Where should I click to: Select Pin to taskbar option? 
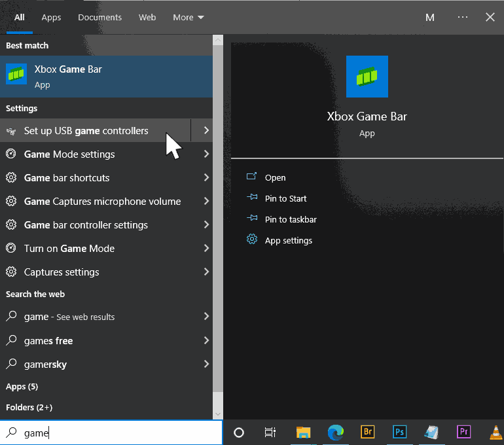click(291, 219)
